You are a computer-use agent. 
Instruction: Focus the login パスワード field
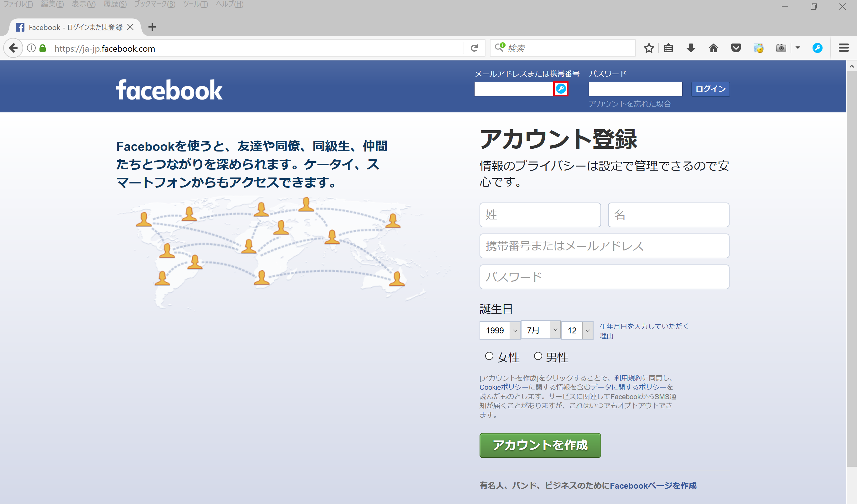click(x=635, y=89)
